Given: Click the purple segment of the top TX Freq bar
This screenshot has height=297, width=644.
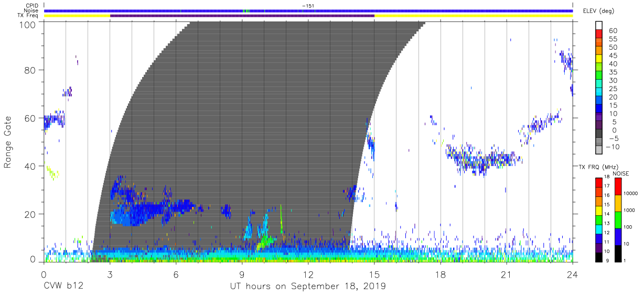Looking at the screenshot, I should click(242, 16).
